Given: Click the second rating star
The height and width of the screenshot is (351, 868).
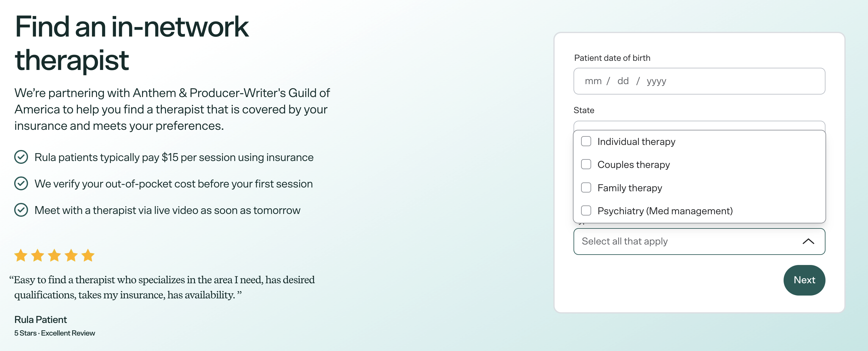Looking at the screenshot, I should coord(38,255).
